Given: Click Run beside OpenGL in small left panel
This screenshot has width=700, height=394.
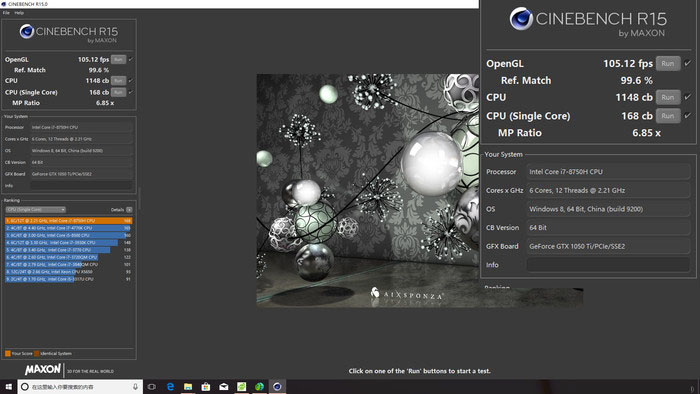Looking at the screenshot, I should [x=118, y=59].
